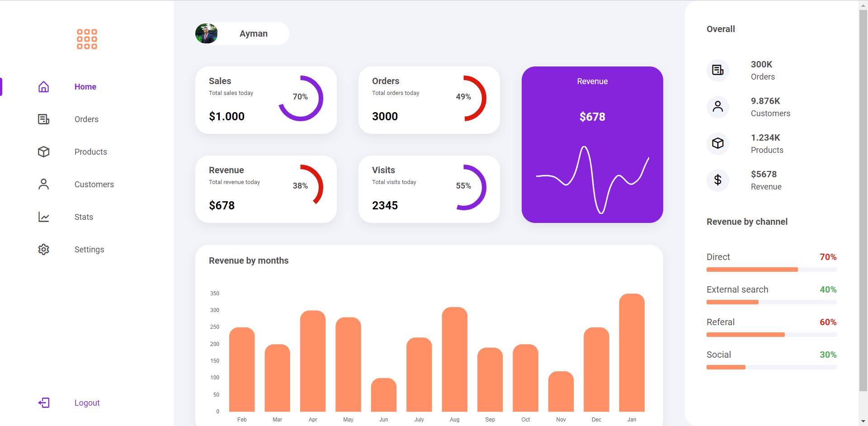
Task: Open the Orders menu item
Action: (86, 119)
